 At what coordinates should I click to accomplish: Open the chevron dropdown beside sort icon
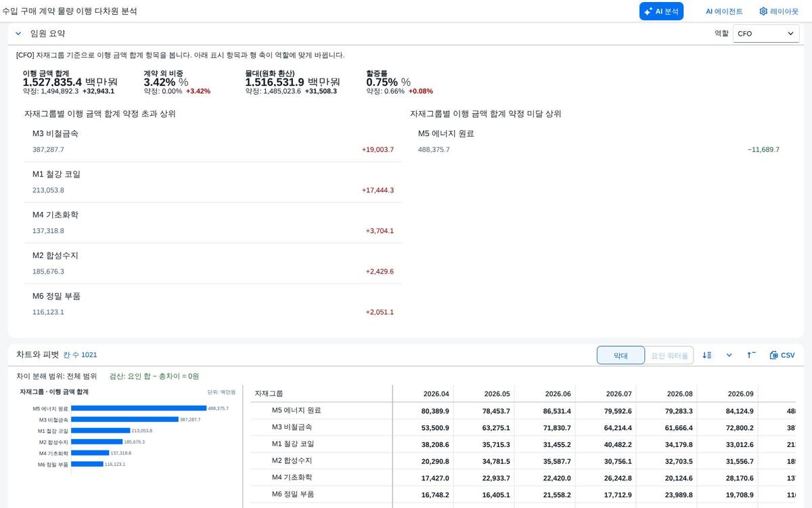tap(729, 355)
